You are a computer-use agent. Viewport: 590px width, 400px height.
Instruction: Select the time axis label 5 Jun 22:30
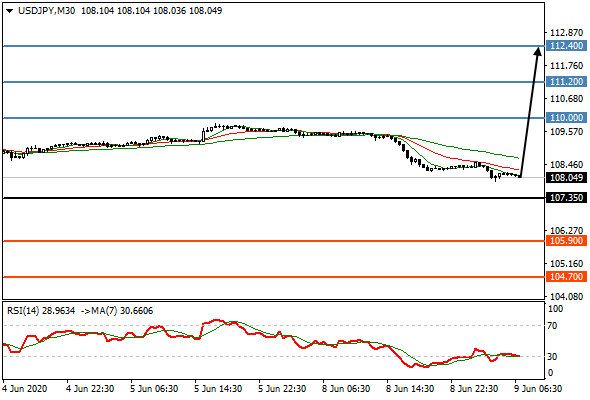pyautogui.click(x=282, y=389)
